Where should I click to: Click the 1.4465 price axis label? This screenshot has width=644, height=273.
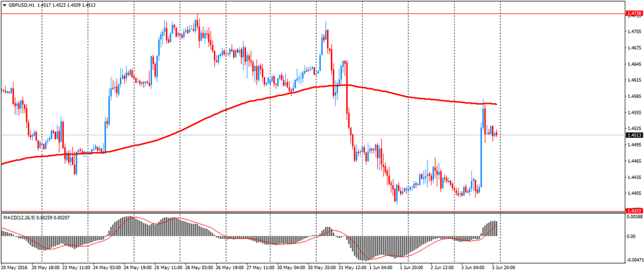pos(634,162)
